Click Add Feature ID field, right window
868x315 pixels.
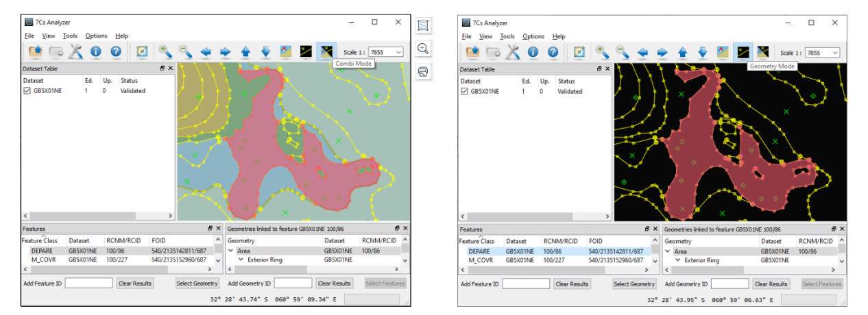[x=526, y=284]
